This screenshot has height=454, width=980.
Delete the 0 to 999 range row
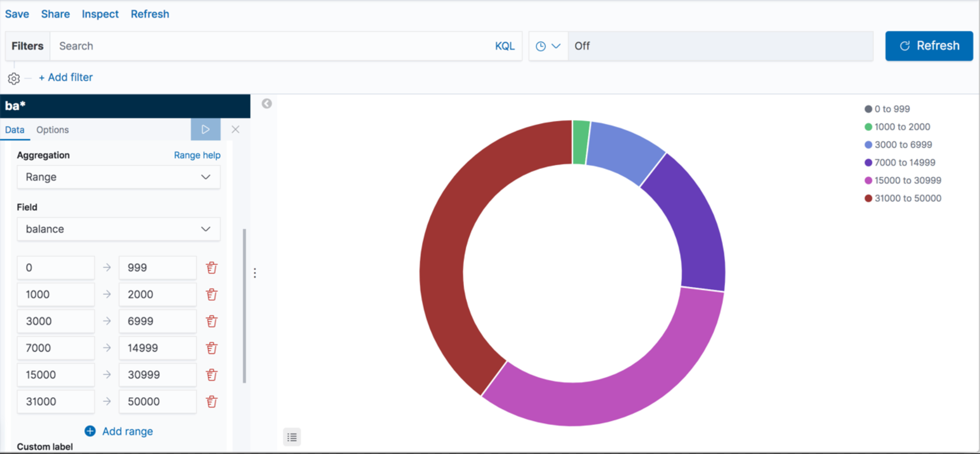211,267
